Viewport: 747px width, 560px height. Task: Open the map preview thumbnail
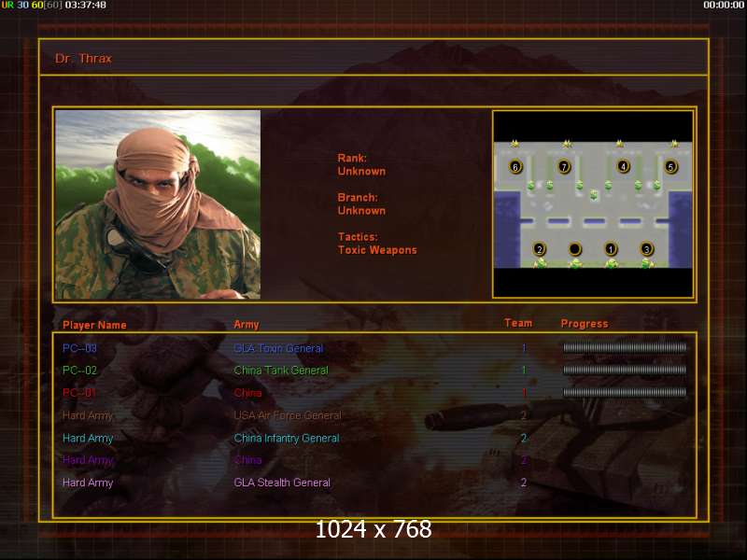coord(593,204)
